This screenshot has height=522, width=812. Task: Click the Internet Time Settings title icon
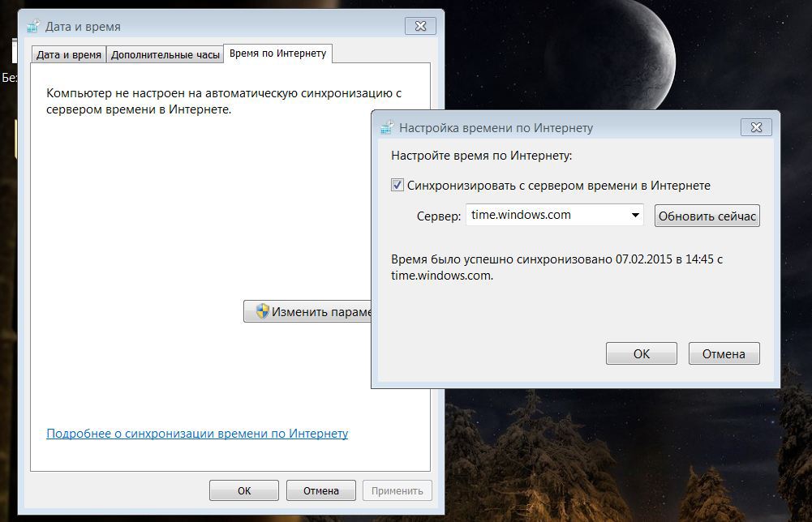click(387, 127)
